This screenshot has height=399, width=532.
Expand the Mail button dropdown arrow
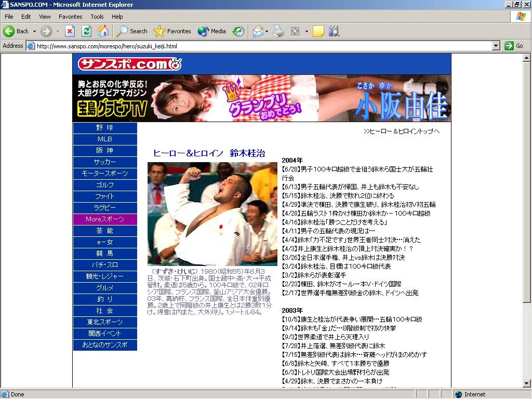267,31
